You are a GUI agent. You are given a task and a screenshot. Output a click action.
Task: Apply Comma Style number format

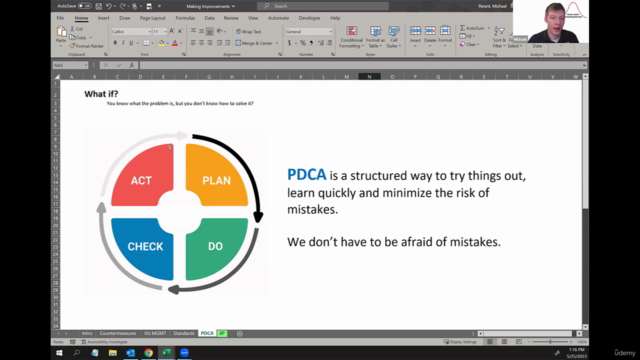coord(311,43)
